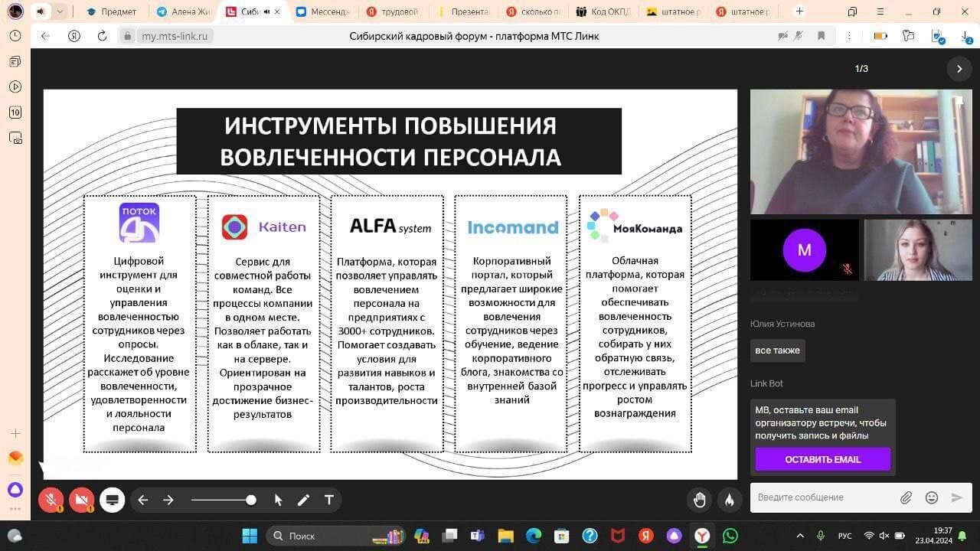Image resolution: width=980 pixels, height=551 pixels.
Task: Click the screen share monitor button
Action: pos(112,500)
